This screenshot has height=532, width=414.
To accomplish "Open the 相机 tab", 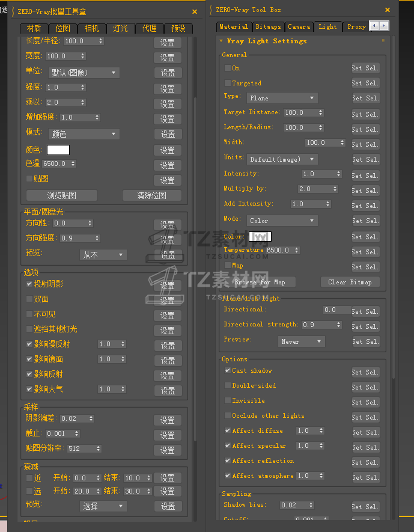I will (x=91, y=28).
